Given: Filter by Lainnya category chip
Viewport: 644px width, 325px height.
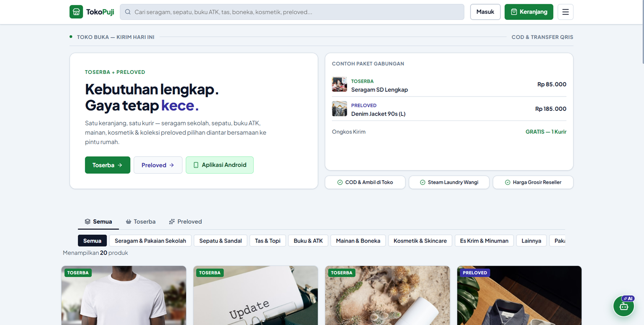Looking at the screenshot, I should pyautogui.click(x=531, y=241).
